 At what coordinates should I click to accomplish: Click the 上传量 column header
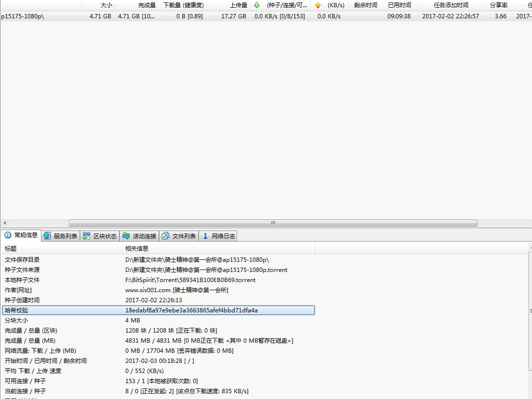click(238, 5)
